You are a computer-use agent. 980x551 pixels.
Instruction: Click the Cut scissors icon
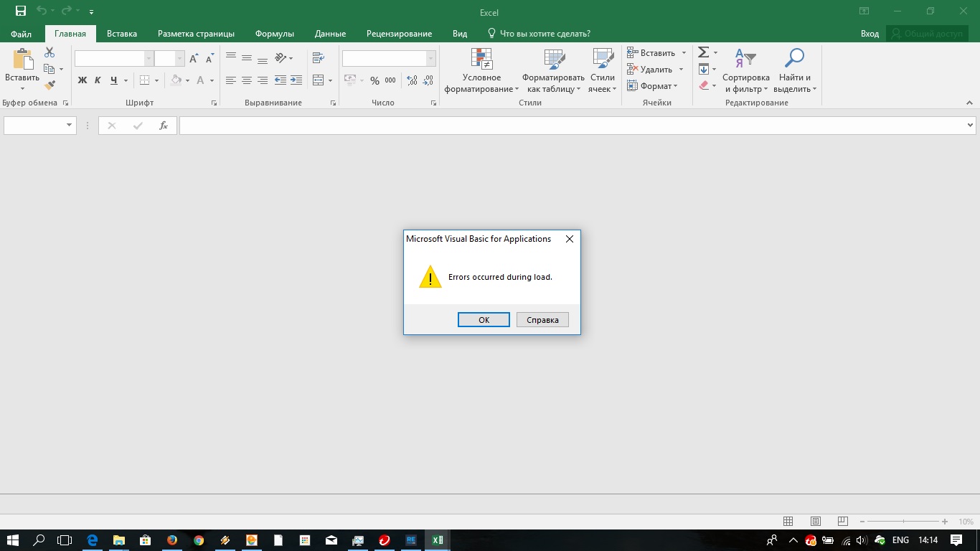point(50,52)
